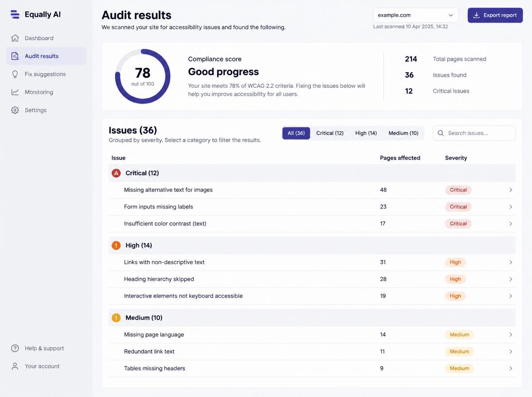Click the red Critical group warning icon

pyautogui.click(x=116, y=173)
